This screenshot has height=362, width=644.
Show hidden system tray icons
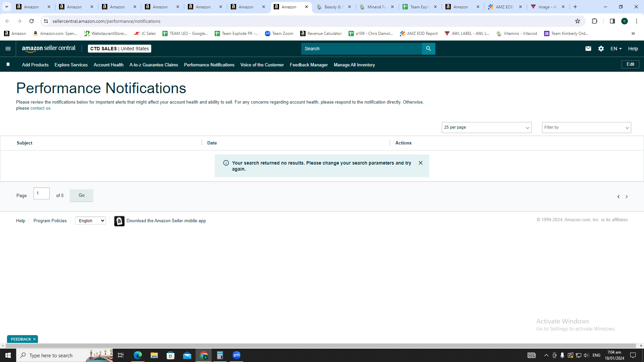click(x=546, y=355)
